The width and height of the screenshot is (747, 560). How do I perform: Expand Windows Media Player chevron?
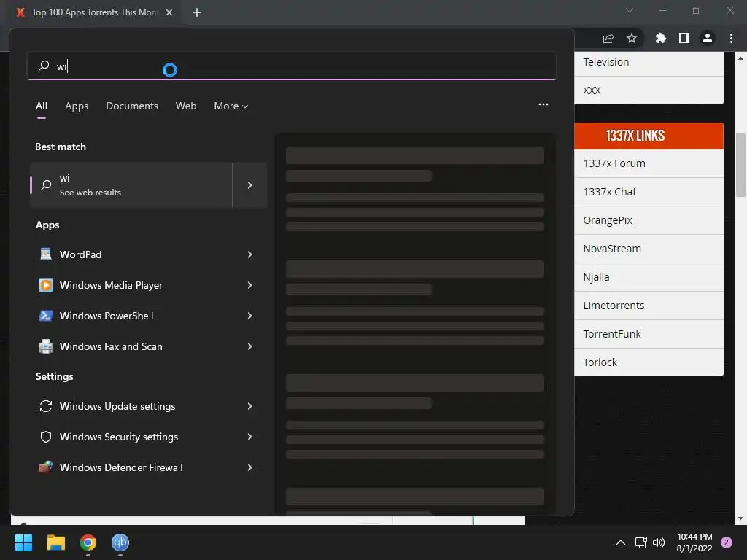coord(249,285)
